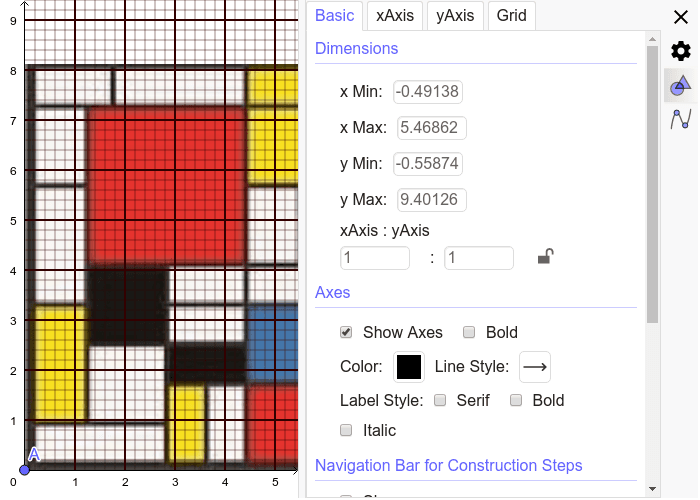Click the y Max input field
This screenshot has width=700, height=500.
pos(432,200)
